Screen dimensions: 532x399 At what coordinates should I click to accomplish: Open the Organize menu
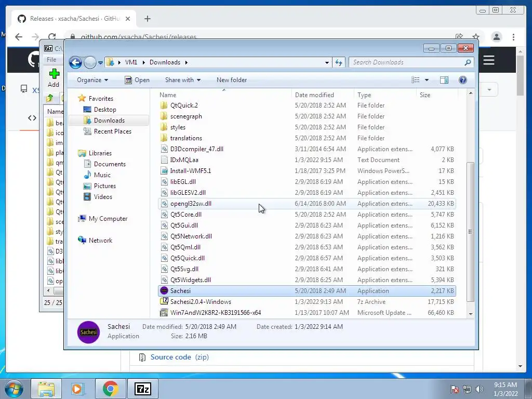coord(92,80)
